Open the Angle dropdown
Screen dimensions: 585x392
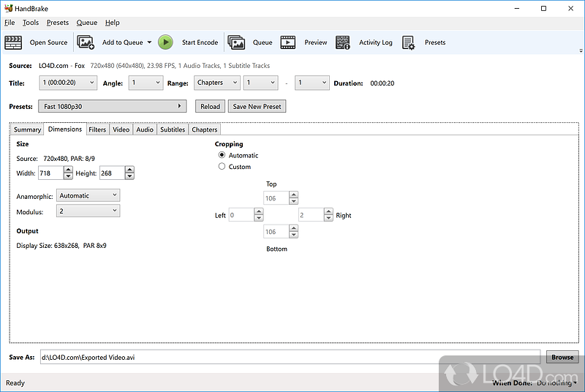[x=146, y=83]
